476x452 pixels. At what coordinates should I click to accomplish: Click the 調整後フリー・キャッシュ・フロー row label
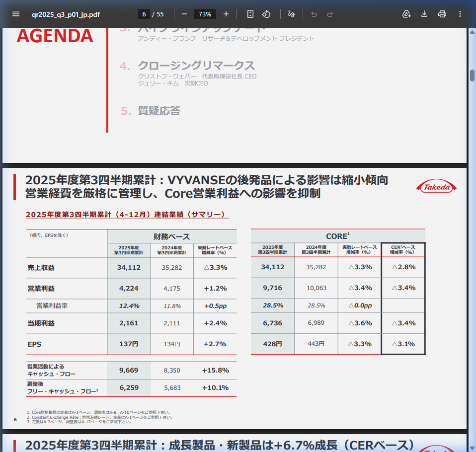tap(63, 387)
